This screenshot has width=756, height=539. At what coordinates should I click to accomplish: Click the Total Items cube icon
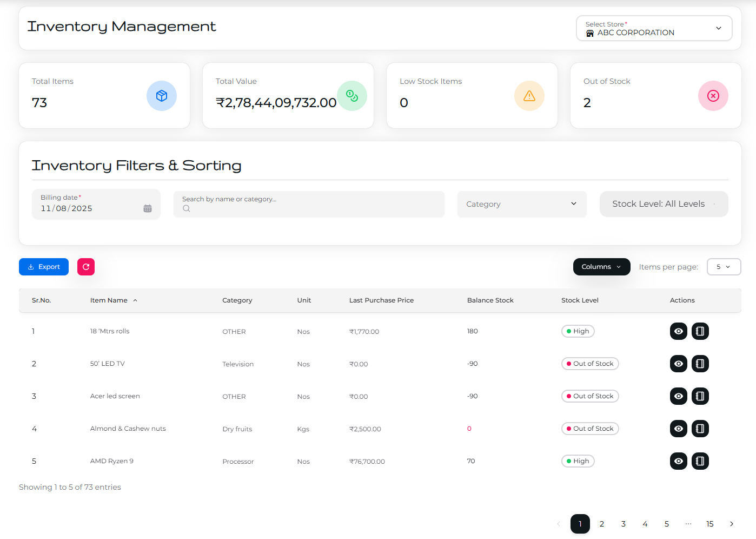[x=161, y=96]
